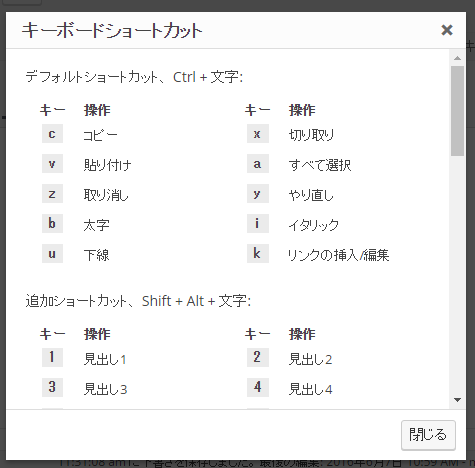Click the 'v' key badge for 貼り付け
The height and width of the screenshot is (468, 475).
[52, 163]
